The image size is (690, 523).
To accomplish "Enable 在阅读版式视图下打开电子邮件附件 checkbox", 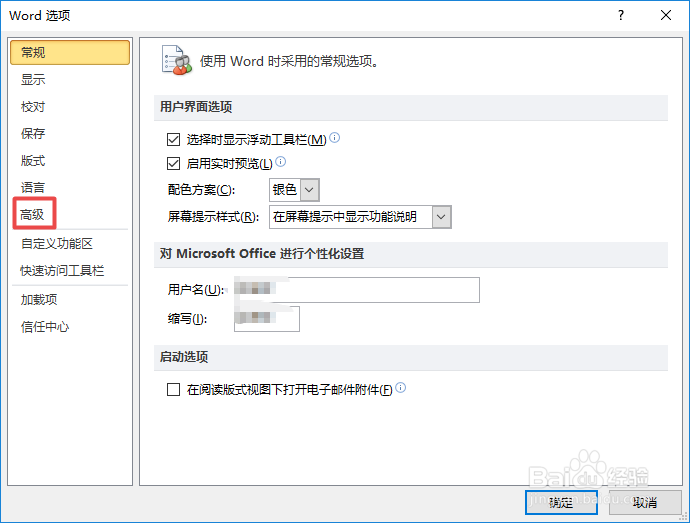I will (173, 390).
